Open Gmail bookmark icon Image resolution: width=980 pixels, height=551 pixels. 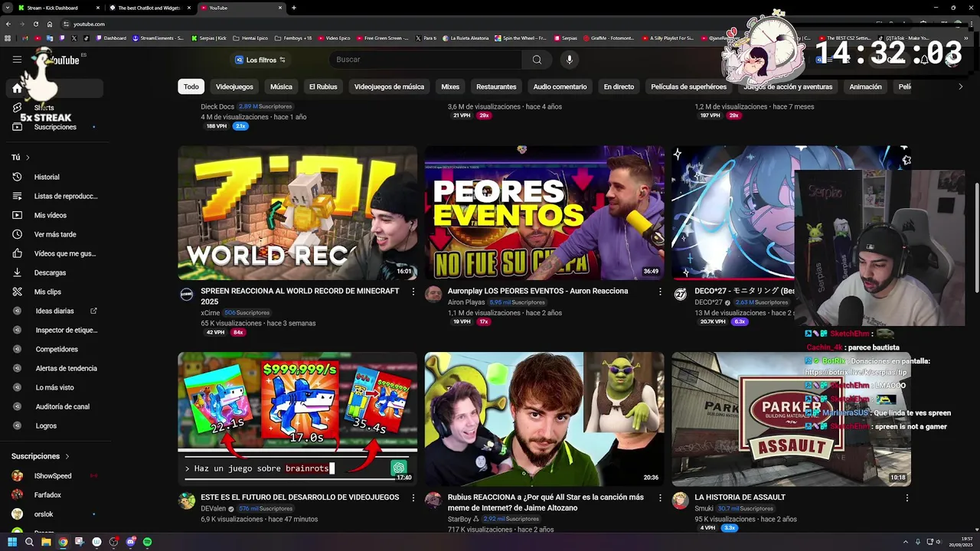[x=25, y=37]
